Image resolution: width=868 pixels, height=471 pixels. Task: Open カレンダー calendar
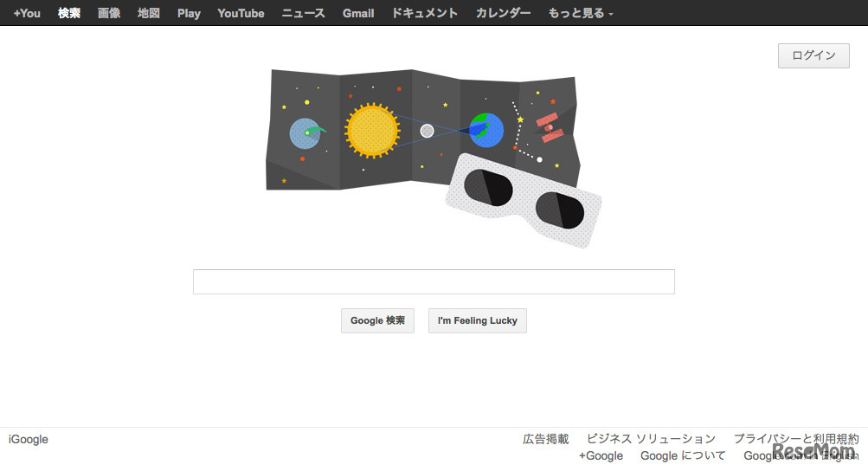click(503, 13)
